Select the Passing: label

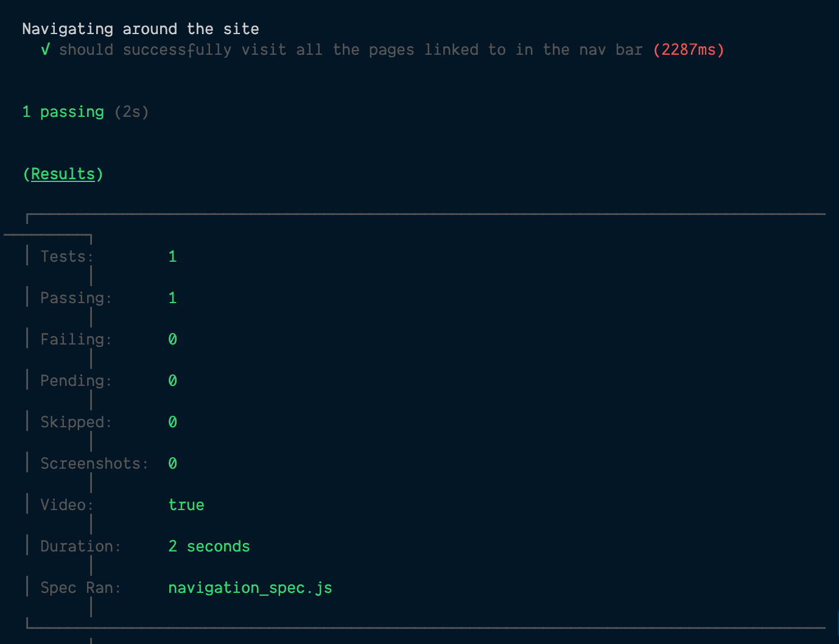[76, 298]
